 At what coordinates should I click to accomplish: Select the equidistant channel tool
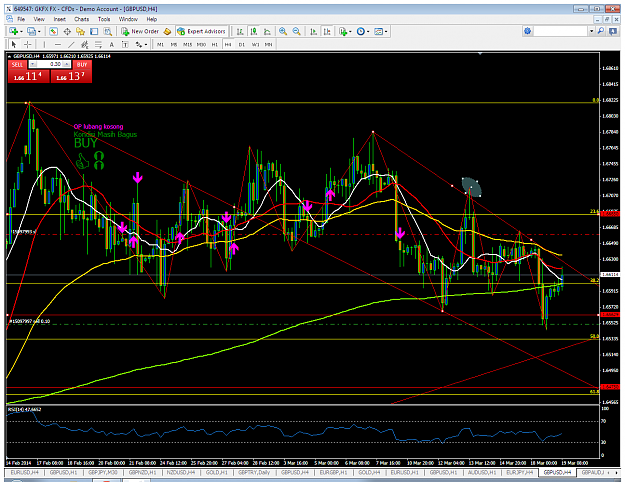[85, 45]
